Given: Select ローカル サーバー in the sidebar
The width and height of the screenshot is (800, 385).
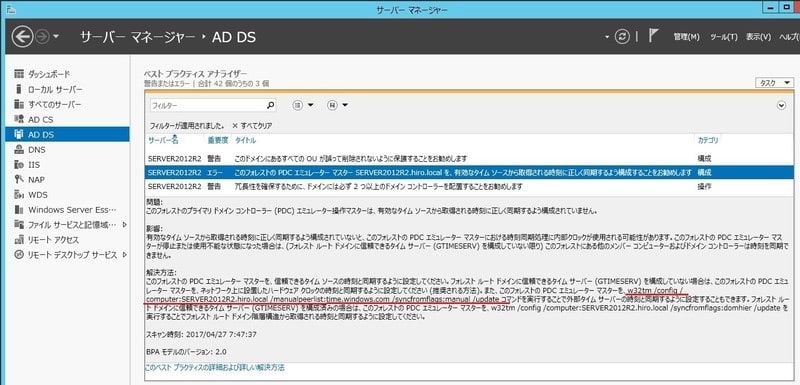Looking at the screenshot, I should coord(55,89).
